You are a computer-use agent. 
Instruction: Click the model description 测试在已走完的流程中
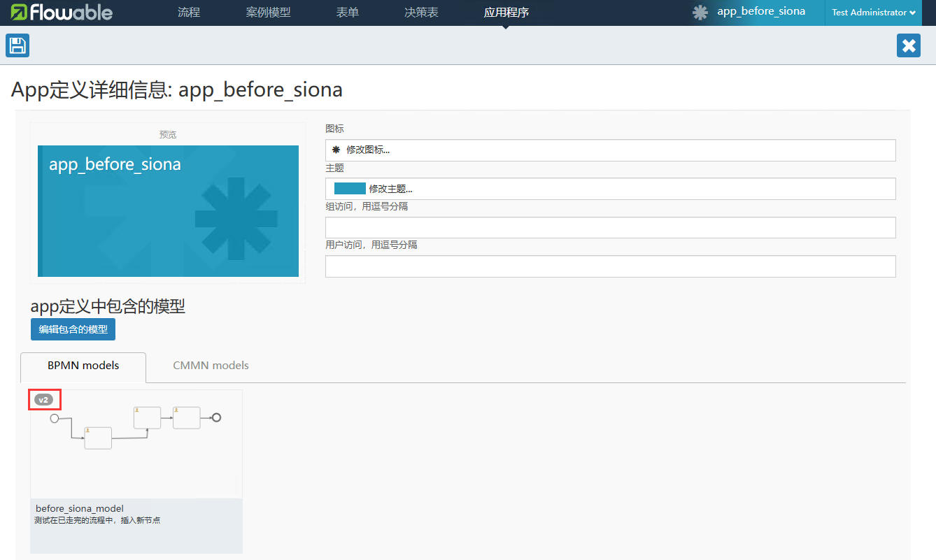pyautogui.click(x=98, y=520)
